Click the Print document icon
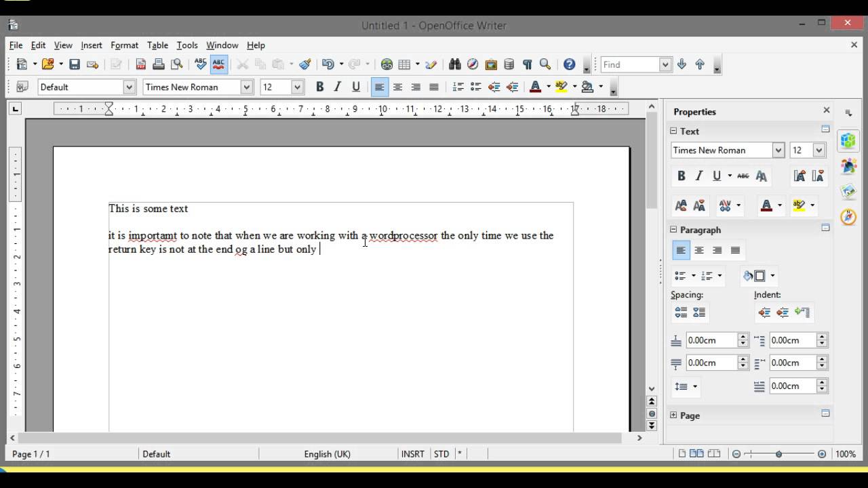 159,64
